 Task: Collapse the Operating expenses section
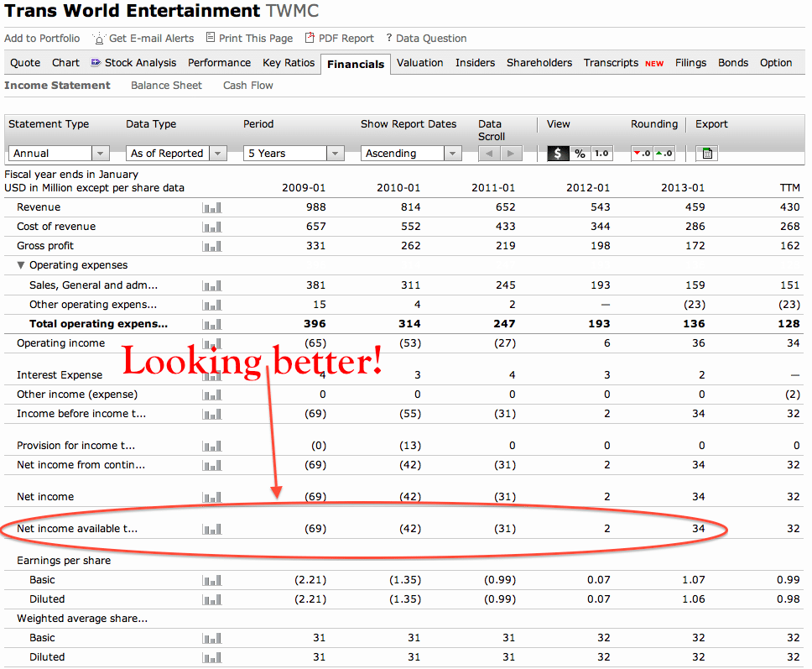point(21,265)
